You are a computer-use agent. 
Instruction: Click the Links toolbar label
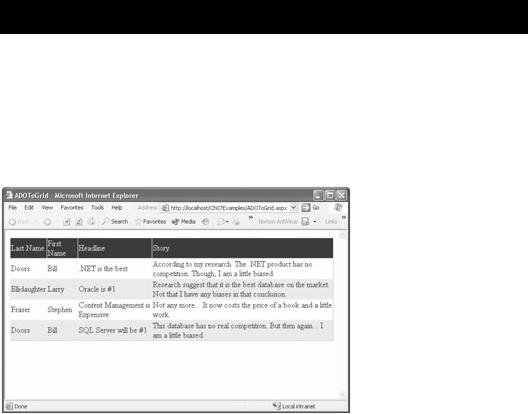coord(331,221)
